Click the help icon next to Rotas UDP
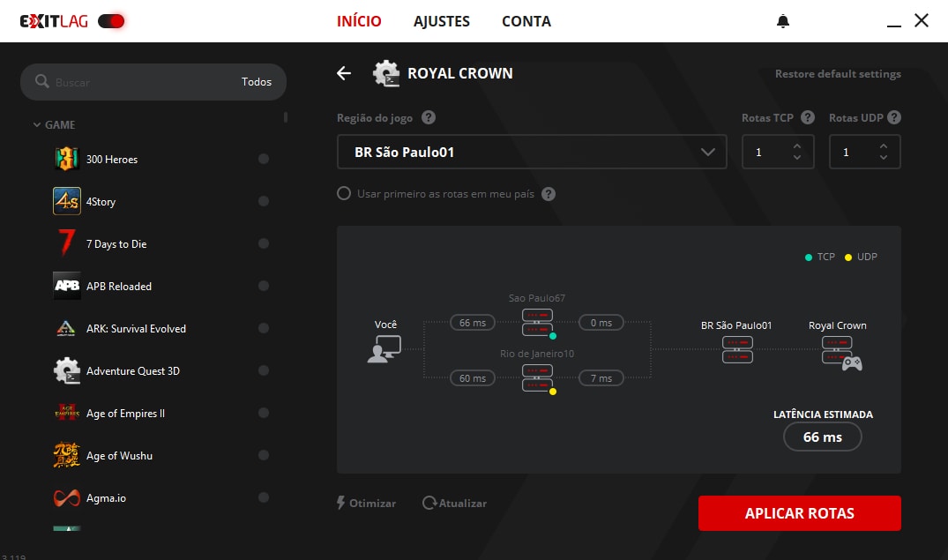Image resolution: width=948 pixels, height=560 pixels. (x=893, y=118)
